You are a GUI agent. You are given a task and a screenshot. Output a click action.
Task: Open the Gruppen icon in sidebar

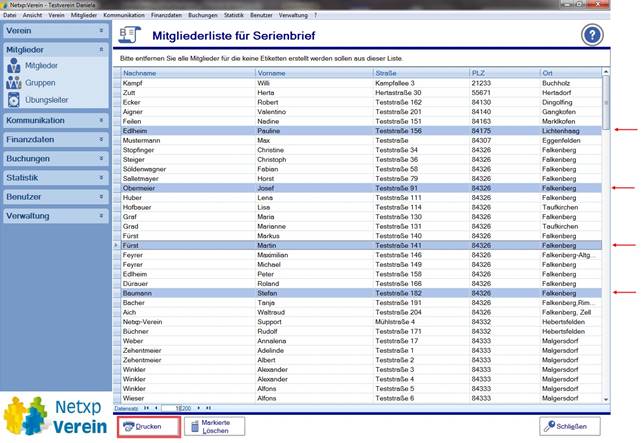coord(14,83)
